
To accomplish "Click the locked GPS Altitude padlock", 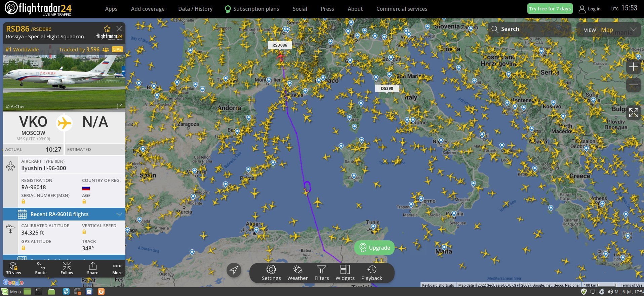I will 23,248.
